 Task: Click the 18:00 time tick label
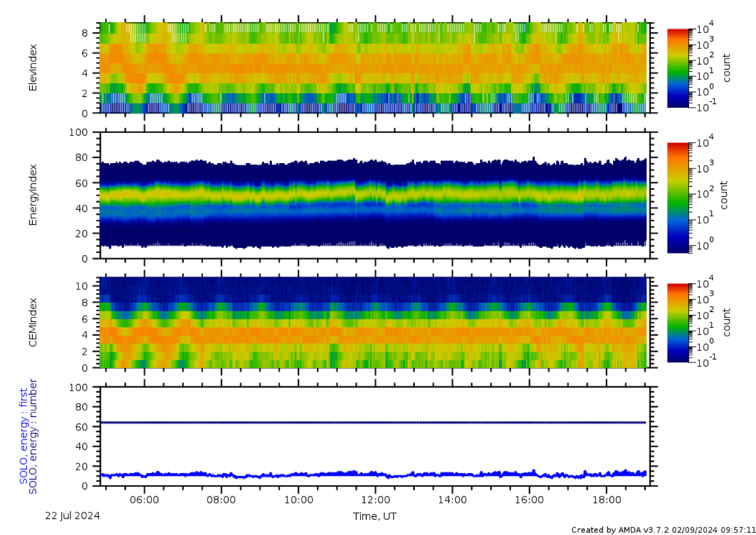point(606,500)
